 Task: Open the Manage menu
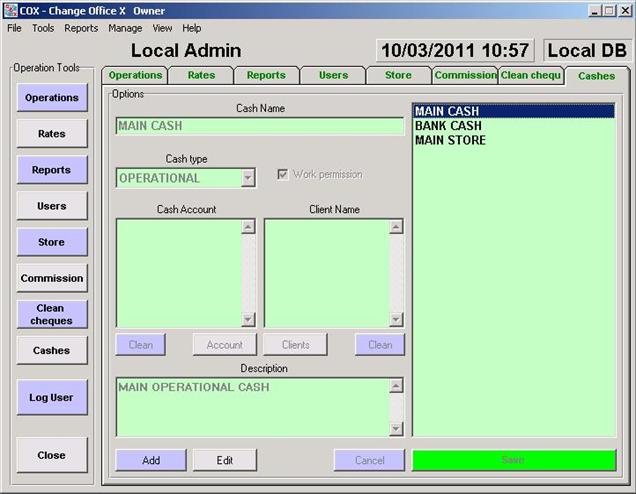pyautogui.click(x=125, y=28)
